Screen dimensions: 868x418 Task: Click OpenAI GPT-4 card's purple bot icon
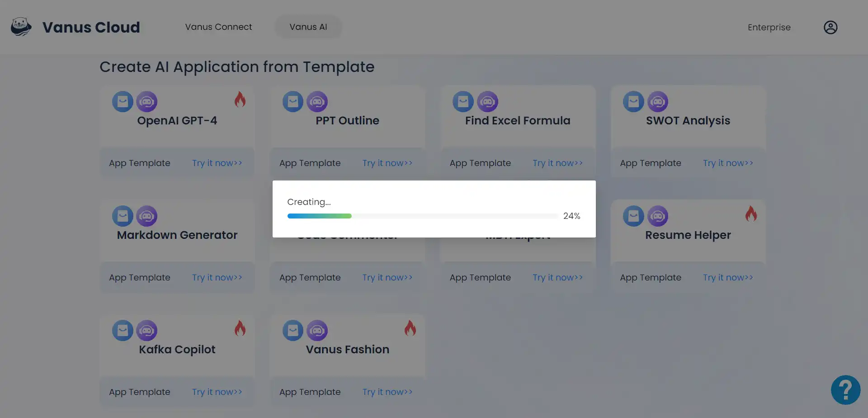pos(147,102)
